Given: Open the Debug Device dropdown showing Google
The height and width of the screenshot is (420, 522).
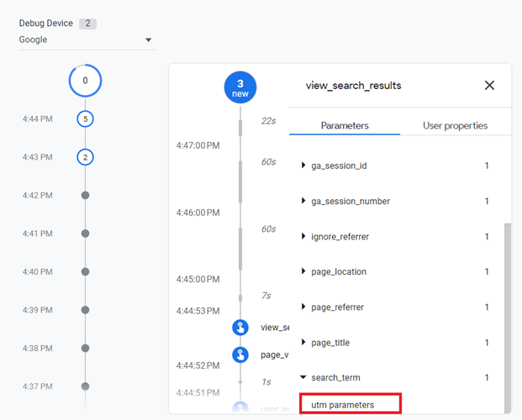Looking at the screenshot, I should [x=87, y=40].
